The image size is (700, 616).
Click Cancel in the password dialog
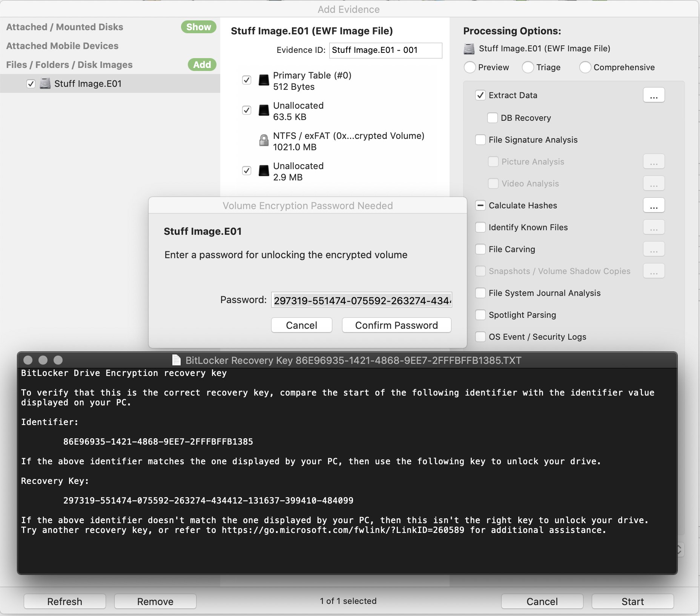click(x=302, y=325)
